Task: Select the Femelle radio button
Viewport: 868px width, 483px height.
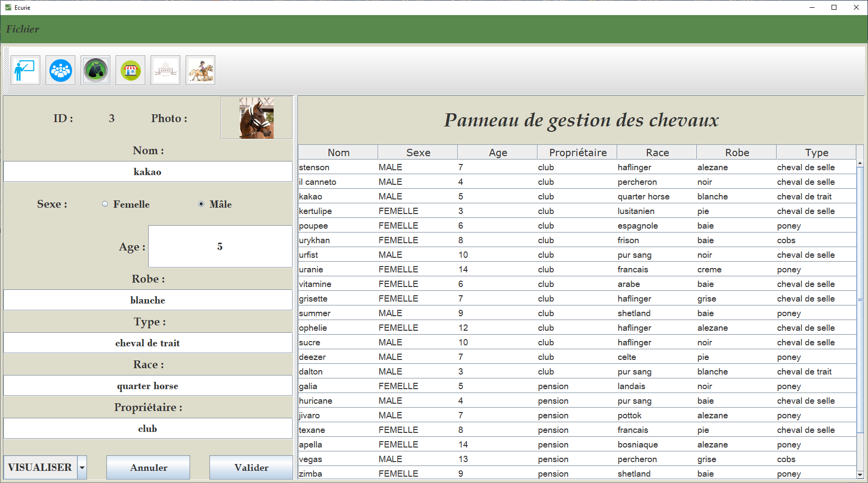Action: click(105, 204)
